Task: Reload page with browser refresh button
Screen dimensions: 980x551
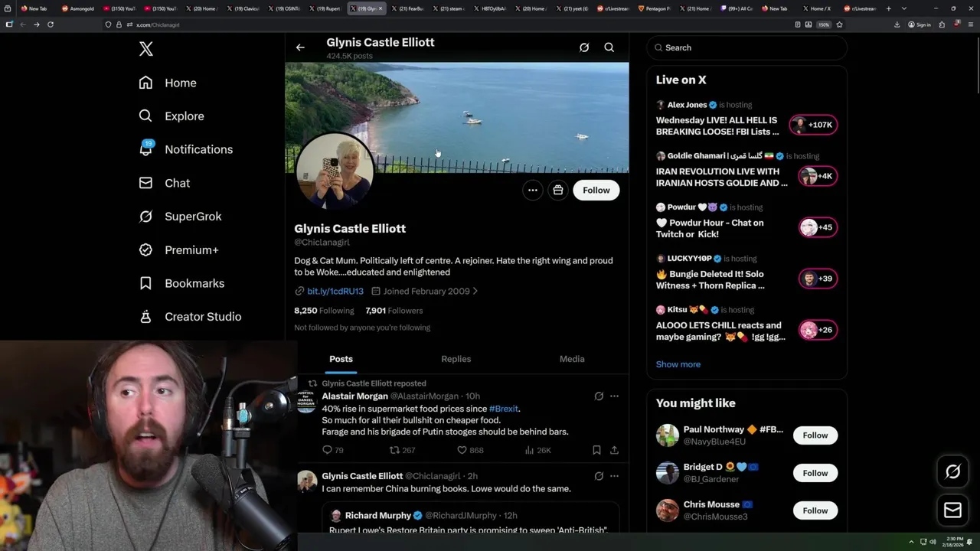Action: click(x=51, y=24)
